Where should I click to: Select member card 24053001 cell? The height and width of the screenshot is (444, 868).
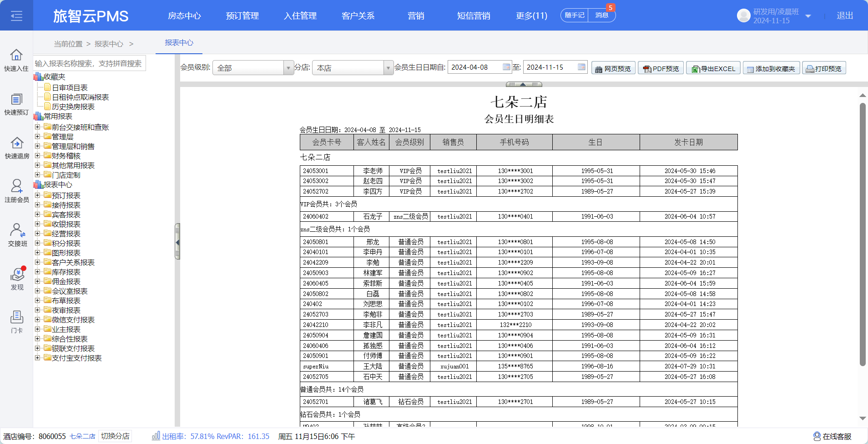(x=327, y=171)
